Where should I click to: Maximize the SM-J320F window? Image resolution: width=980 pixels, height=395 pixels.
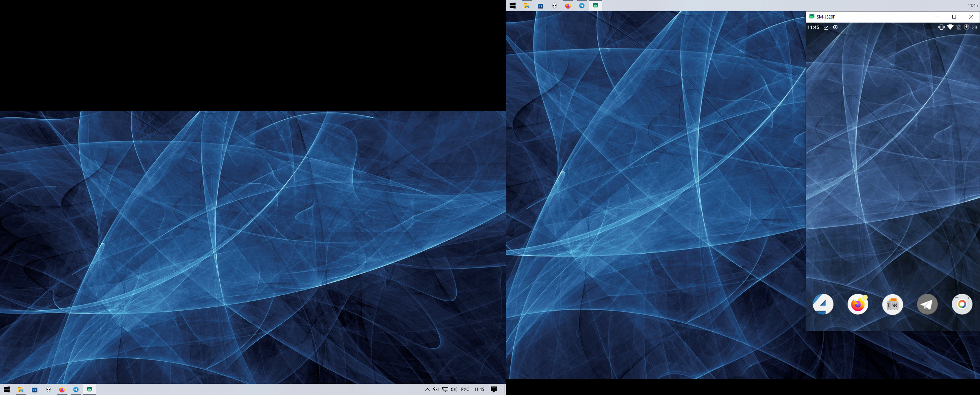pos(954,17)
